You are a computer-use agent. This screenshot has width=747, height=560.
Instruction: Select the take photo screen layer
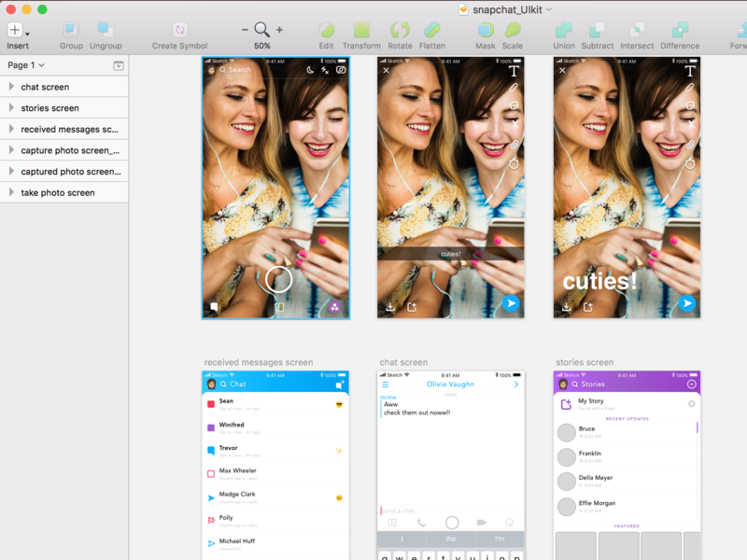(64, 192)
